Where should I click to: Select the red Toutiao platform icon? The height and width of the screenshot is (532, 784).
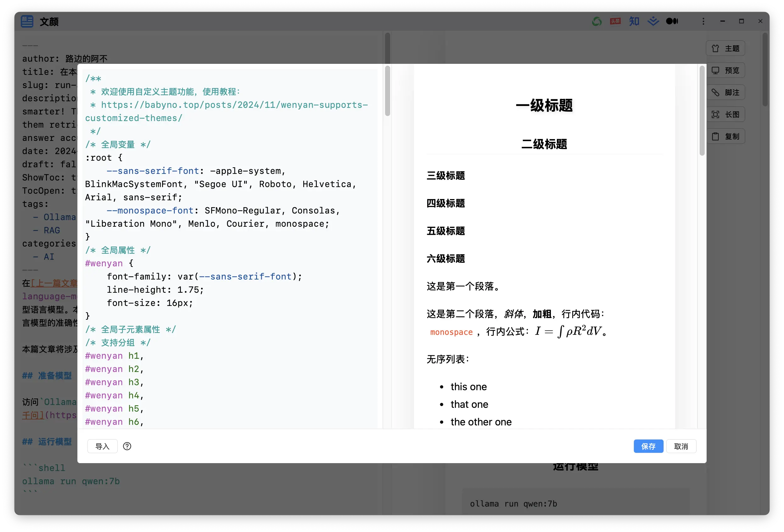coord(615,21)
